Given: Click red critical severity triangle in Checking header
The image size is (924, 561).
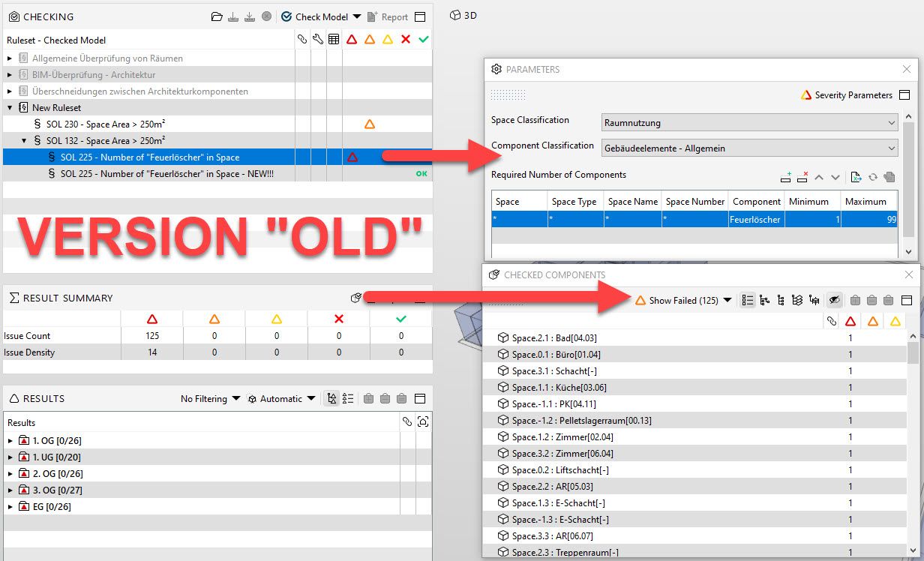Looking at the screenshot, I should click(x=352, y=40).
